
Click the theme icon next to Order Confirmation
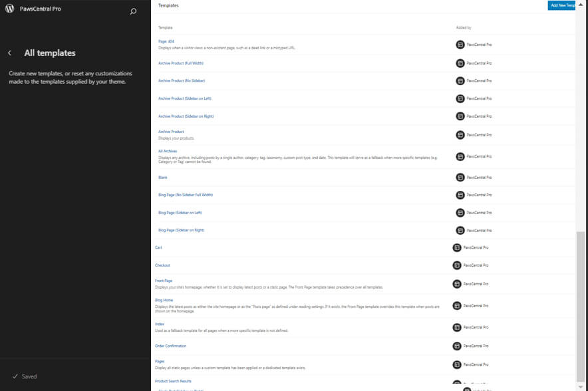[x=460, y=345]
